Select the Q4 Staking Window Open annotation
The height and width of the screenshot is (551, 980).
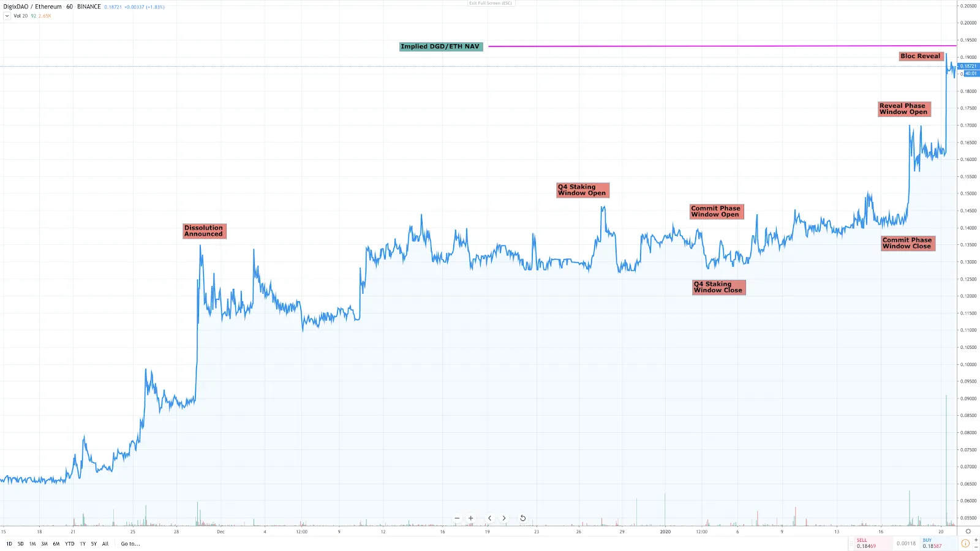[582, 190]
